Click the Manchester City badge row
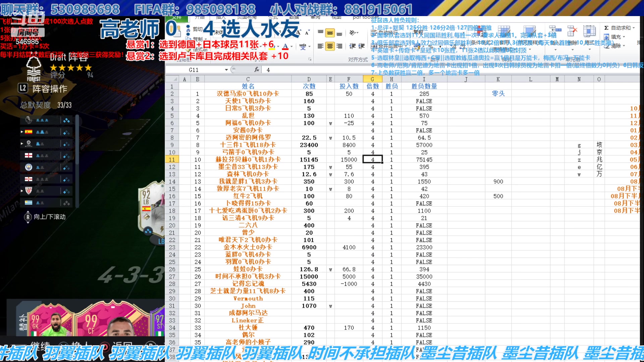Viewport: 644px width, 362px height. (46, 167)
